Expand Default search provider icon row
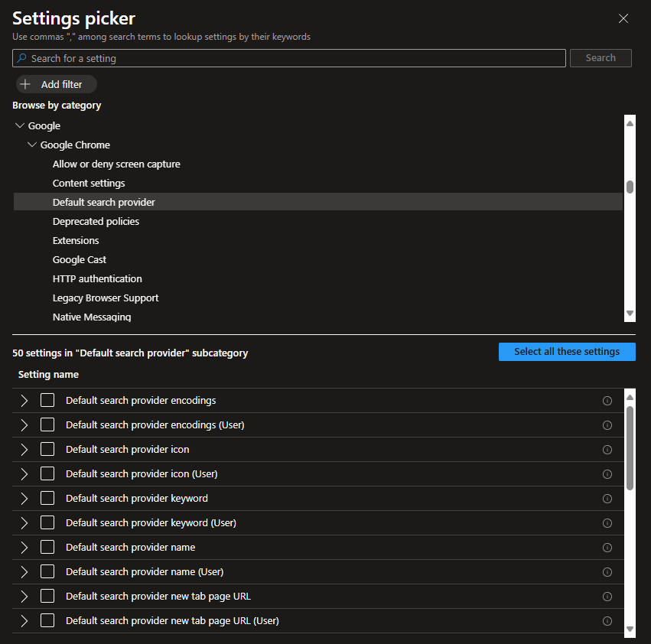Image resolution: width=651 pixels, height=644 pixels. pos(24,450)
